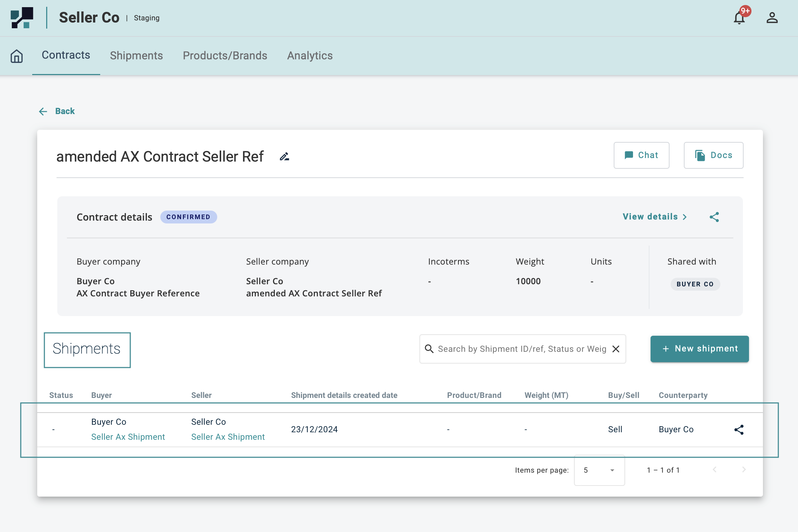
Task: Clear the search field with the X icon
Action: (616, 349)
